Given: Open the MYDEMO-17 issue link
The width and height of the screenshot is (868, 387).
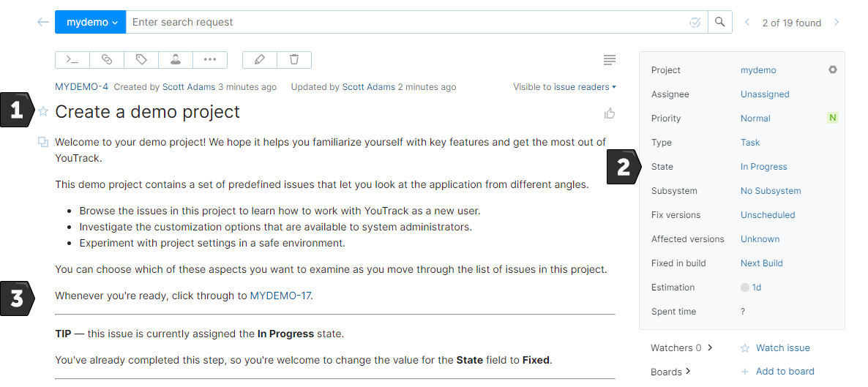Looking at the screenshot, I should click(x=280, y=296).
